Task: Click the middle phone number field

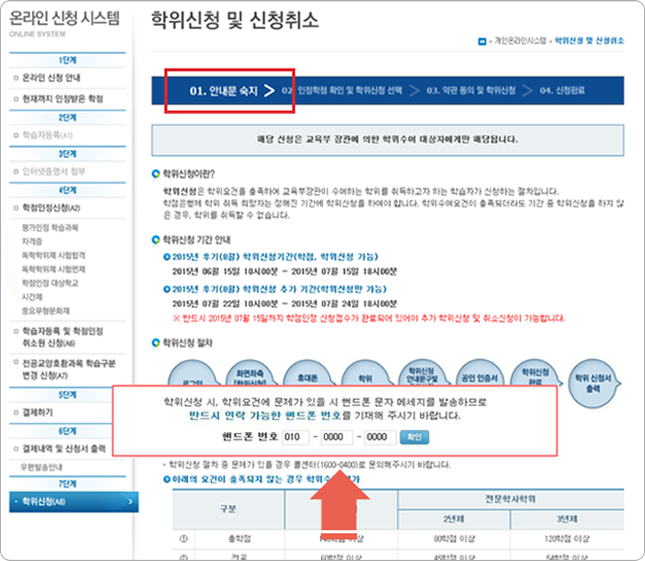Action: pyautogui.click(x=336, y=437)
